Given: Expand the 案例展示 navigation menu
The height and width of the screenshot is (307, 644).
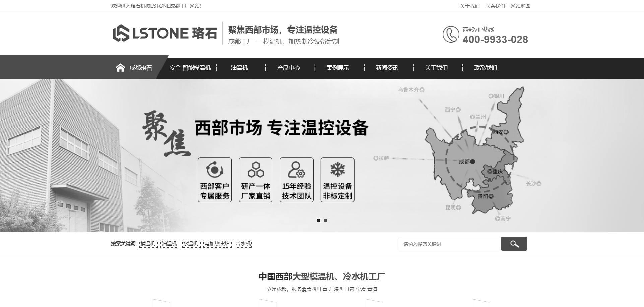Looking at the screenshot, I should point(337,68).
